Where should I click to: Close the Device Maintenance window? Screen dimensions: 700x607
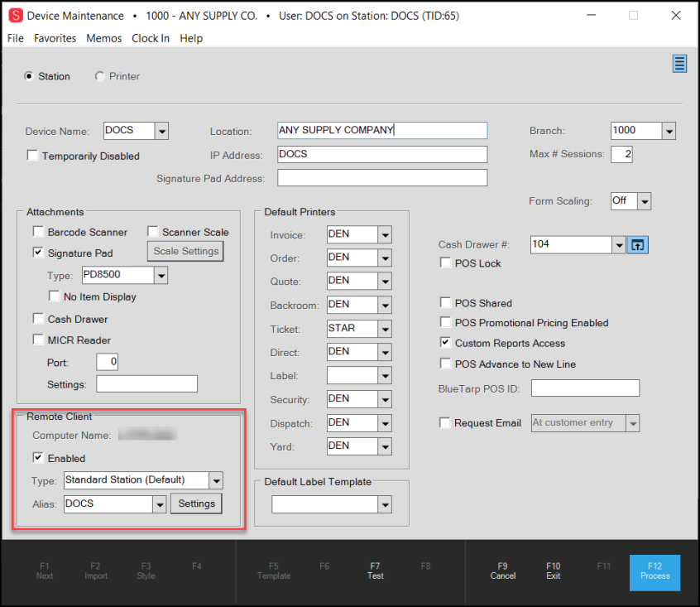click(x=676, y=16)
